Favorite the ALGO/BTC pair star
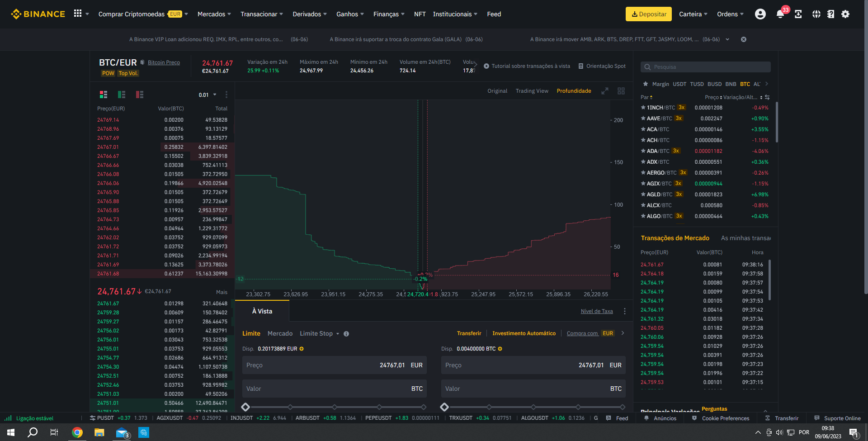The width and height of the screenshot is (868, 441). [x=643, y=216]
